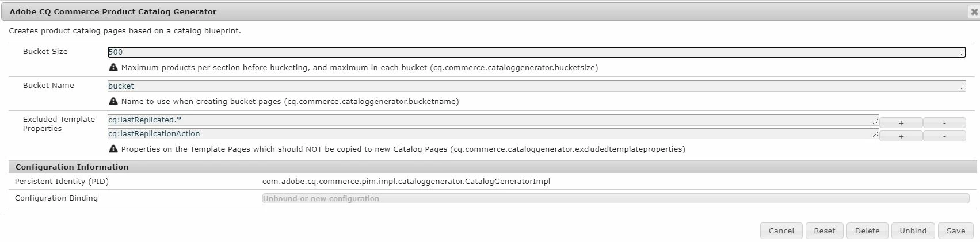Click resize handle of cq:lastReplicated.* field
The image size is (980, 242).
click(x=875, y=122)
